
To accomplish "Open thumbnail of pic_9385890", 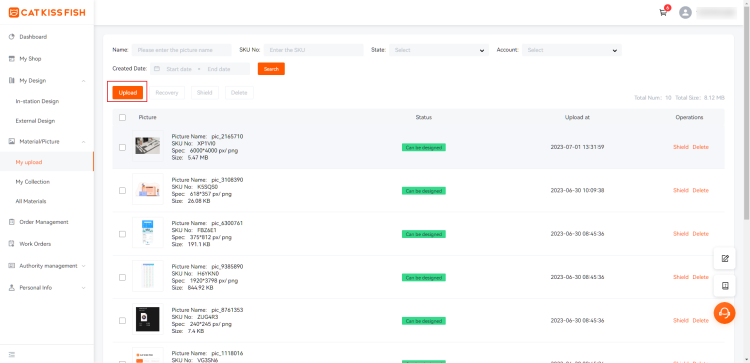I will coord(147,276).
